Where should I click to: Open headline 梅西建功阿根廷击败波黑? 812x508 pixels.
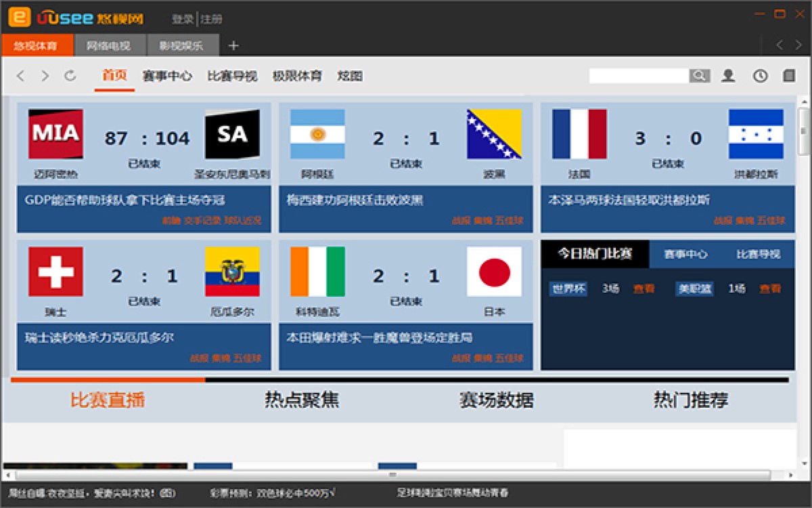click(355, 200)
